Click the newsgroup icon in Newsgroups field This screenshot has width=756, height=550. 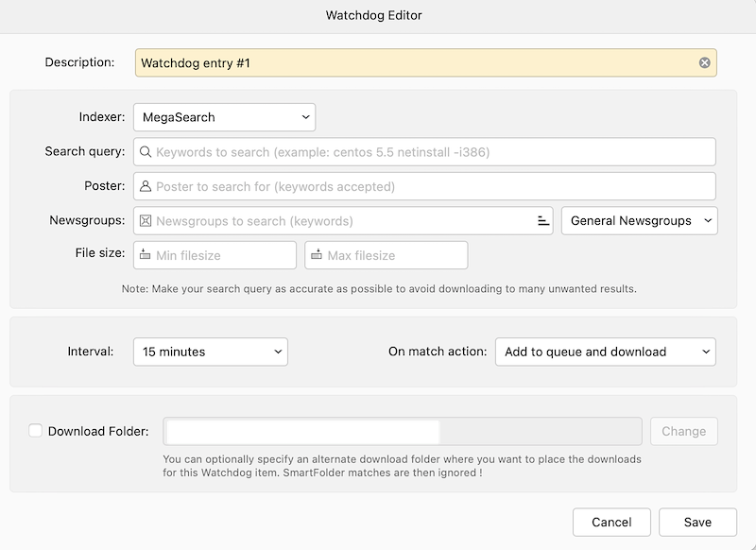(146, 221)
